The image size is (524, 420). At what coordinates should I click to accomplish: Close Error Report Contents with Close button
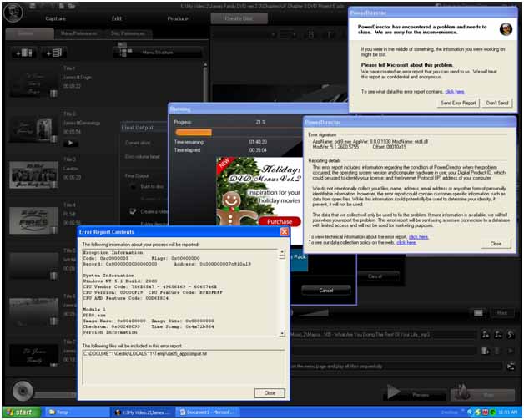tap(270, 393)
